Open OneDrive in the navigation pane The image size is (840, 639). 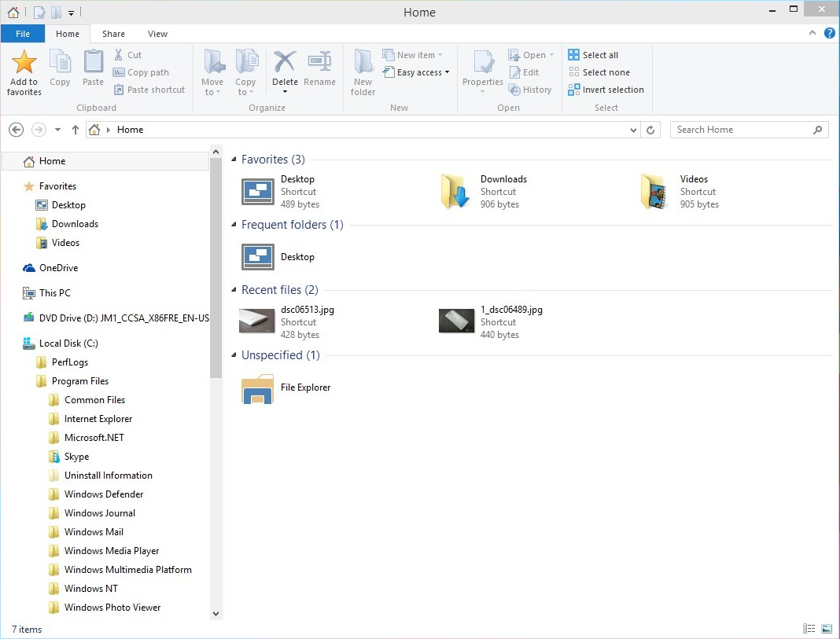coord(58,268)
